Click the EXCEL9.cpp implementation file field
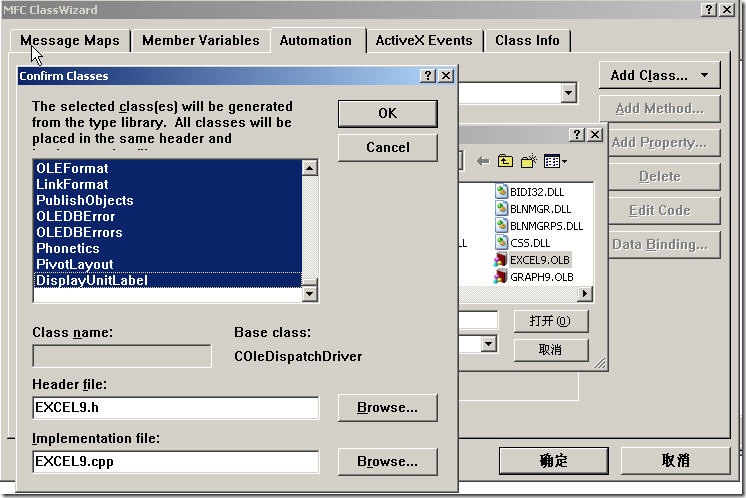Image resolution: width=746 pixels, height=498 pixels. click(176, 461)
